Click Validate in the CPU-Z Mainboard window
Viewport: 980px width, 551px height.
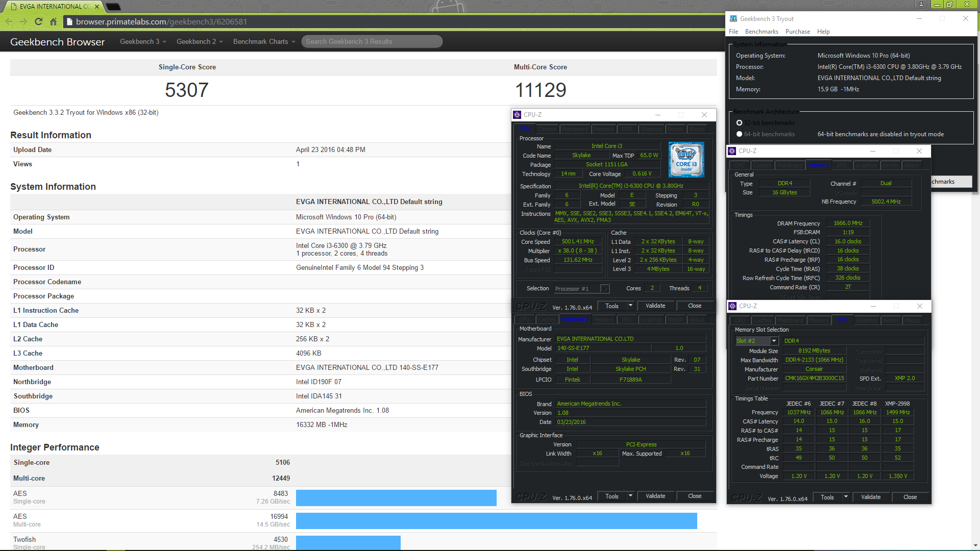point(655,496)
